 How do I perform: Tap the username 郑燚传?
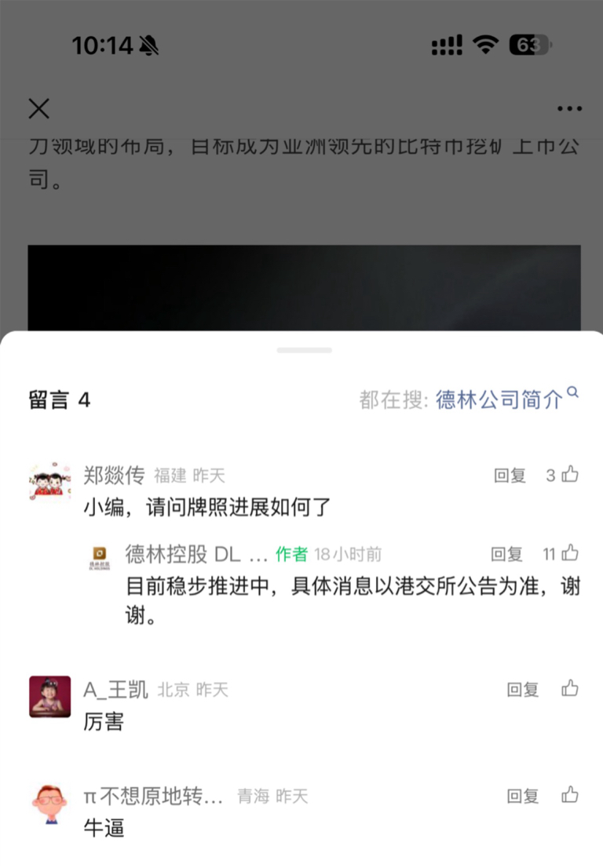pyautogui.click(x=114, y=475)
